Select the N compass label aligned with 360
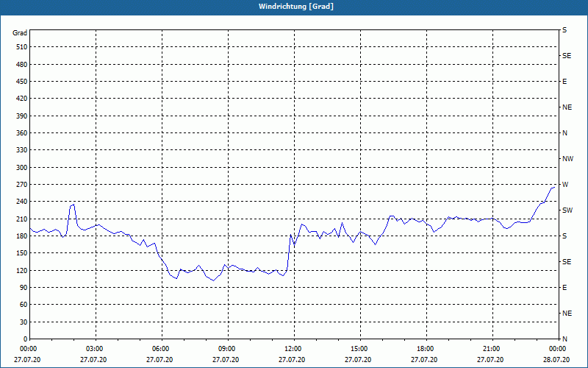588x368 pixels. point(564,133)
